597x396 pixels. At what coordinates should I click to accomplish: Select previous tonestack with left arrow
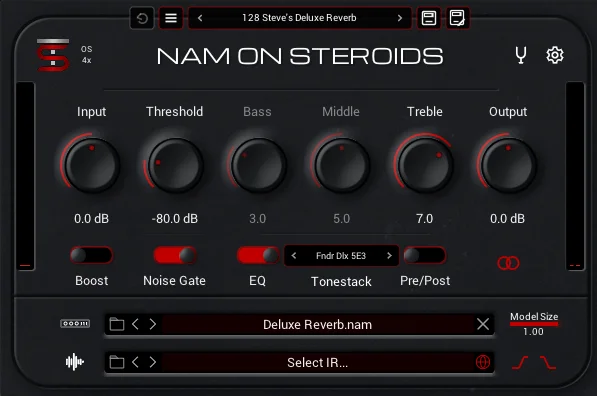294,255
